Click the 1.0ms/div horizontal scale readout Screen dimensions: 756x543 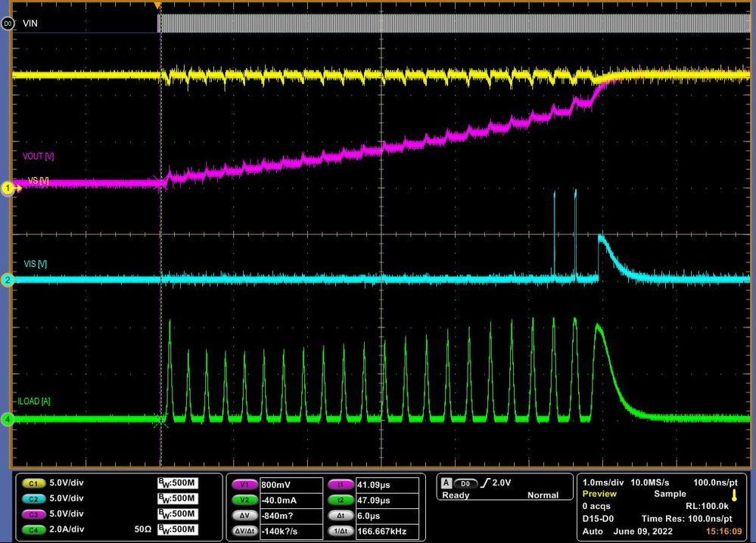602,482
